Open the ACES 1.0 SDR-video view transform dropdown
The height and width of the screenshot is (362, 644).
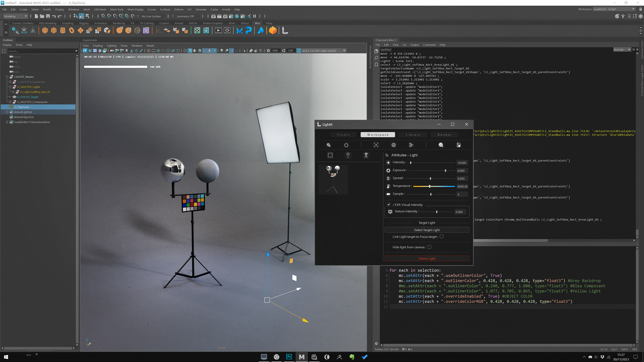[x=324, y=51]
